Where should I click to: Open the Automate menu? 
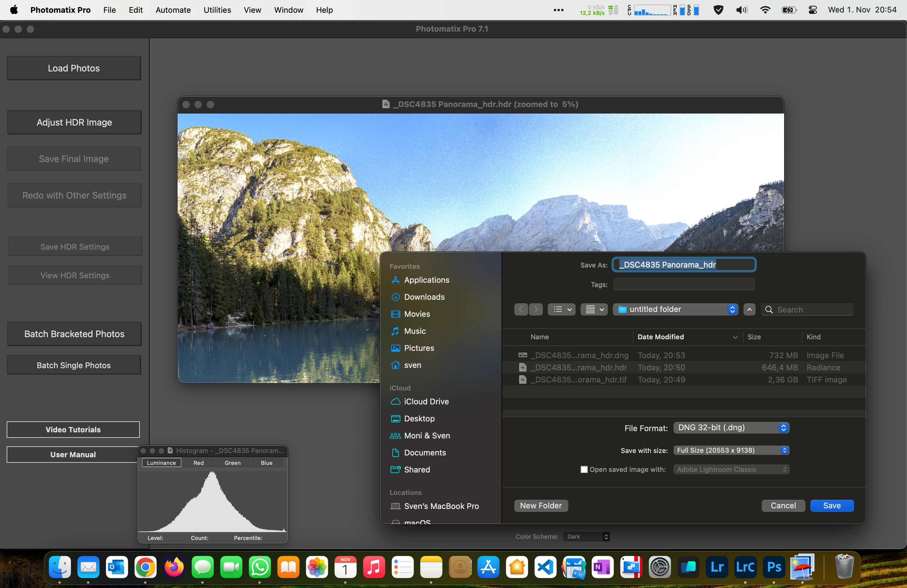(x=173, y=10)
